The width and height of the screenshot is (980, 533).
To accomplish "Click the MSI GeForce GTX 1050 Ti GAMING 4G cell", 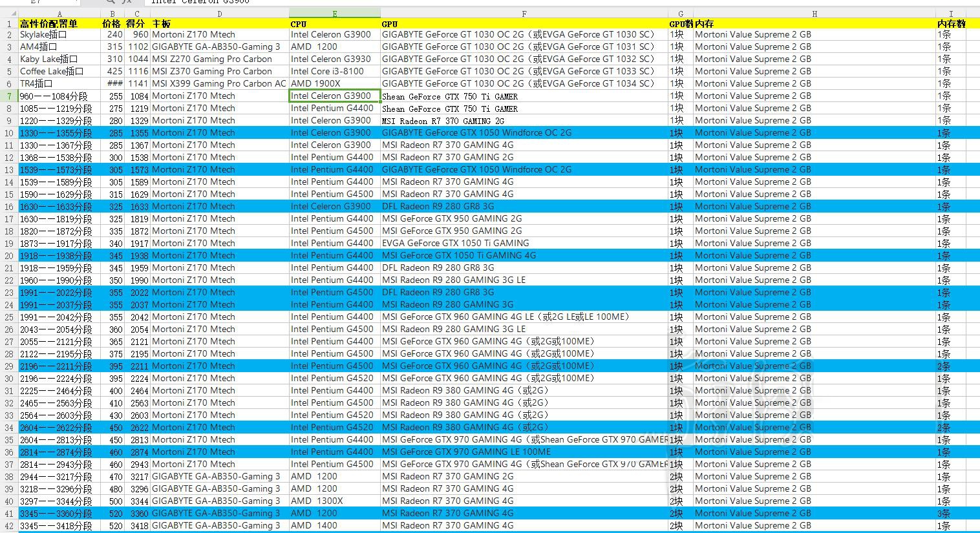I will click(524, 255).
